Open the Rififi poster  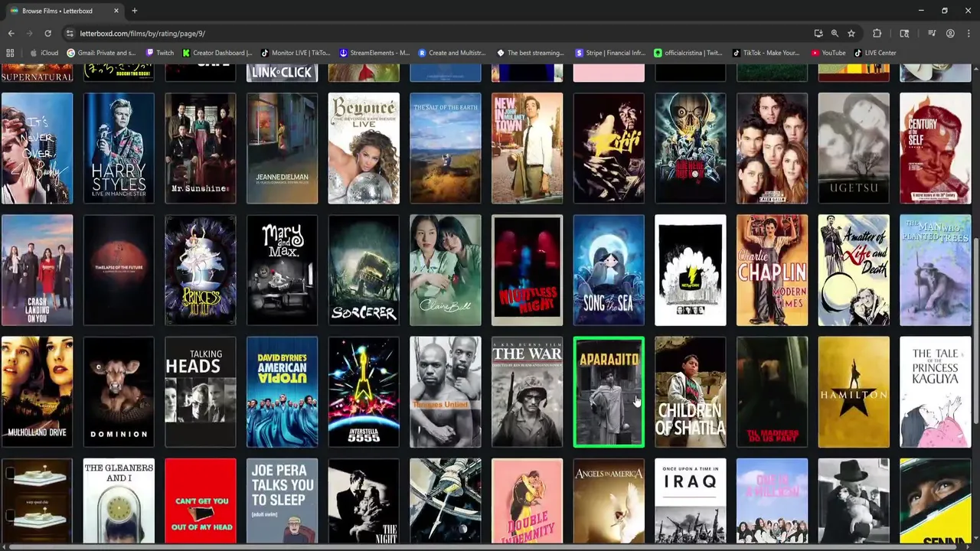tap(609, 148)
